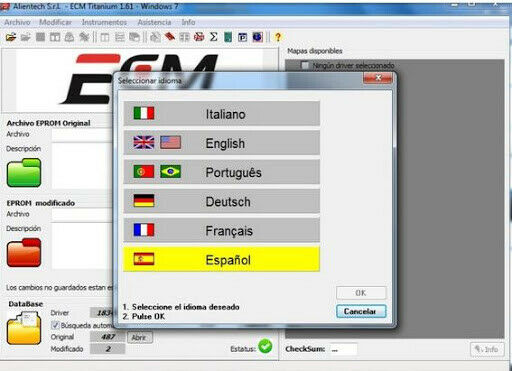512x371 pixels.
Task: Open the Info menu
Action: [x=188, y=22]
